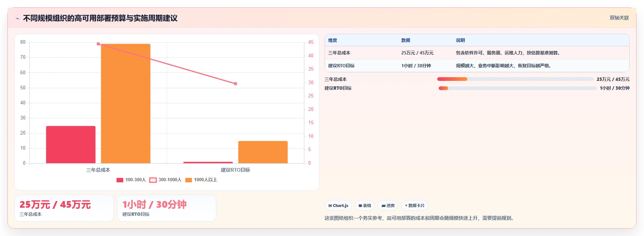Click the chart title 不同规模组织的高可用部署预算
Viewport: 644px width, 236px height.
[100, 18]
